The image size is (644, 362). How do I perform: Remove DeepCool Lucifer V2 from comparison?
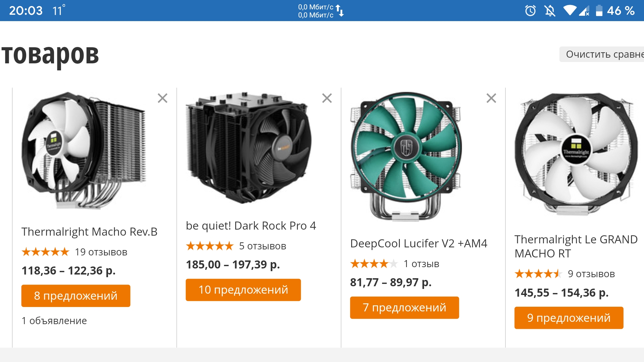(491, 98)
